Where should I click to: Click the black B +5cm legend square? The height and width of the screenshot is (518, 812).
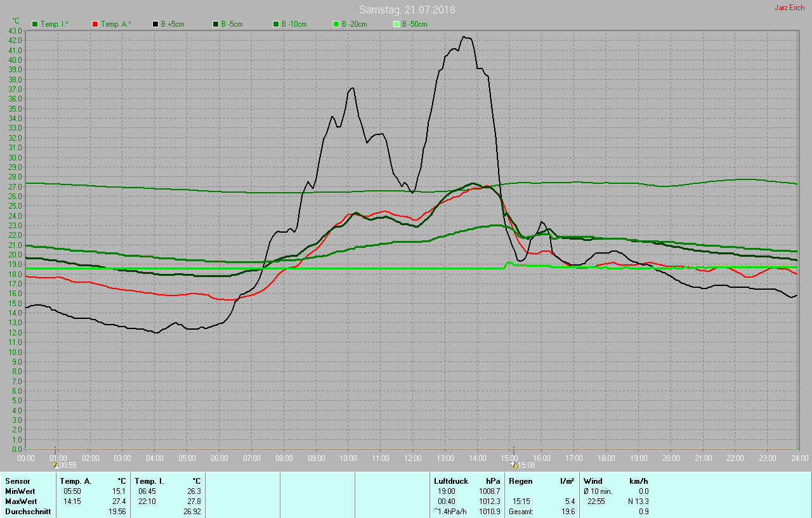click(155, 24)
